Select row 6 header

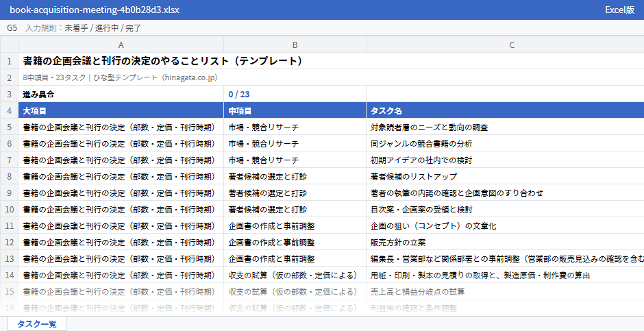(x=9, y=143)
